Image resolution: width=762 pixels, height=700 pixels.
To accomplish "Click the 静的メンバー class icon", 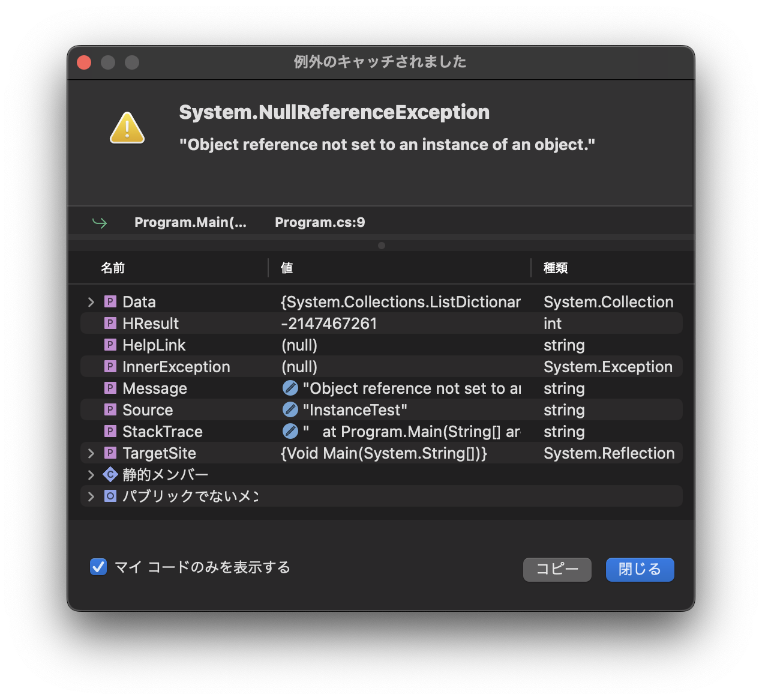I will point(110,474).
